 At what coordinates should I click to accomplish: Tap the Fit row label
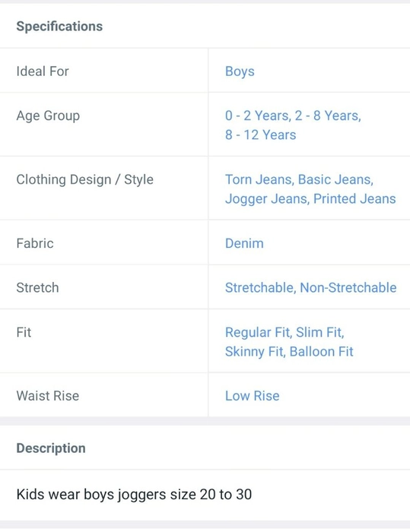pos(24,332)
